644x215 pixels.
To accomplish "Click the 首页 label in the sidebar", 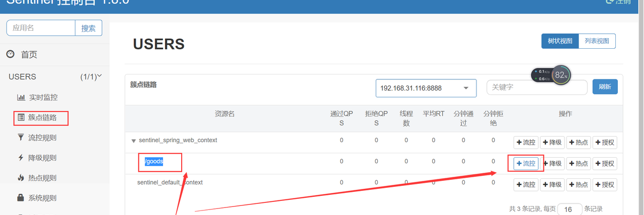I will tap(29, 55).
